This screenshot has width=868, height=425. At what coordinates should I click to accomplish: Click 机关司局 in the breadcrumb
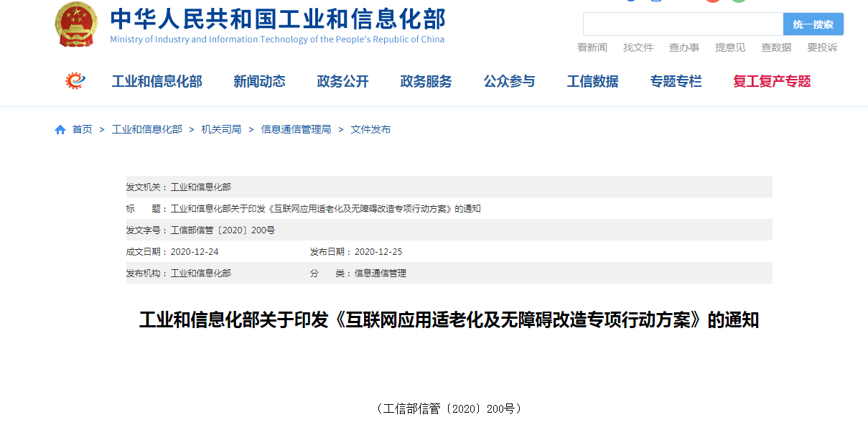(x=221, y=130)
